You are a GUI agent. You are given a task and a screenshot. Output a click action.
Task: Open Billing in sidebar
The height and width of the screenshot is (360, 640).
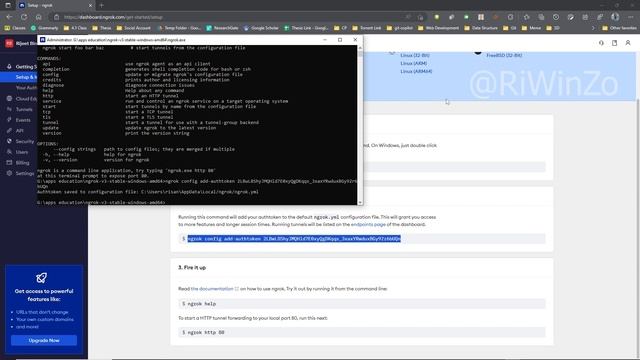point(18,162)
